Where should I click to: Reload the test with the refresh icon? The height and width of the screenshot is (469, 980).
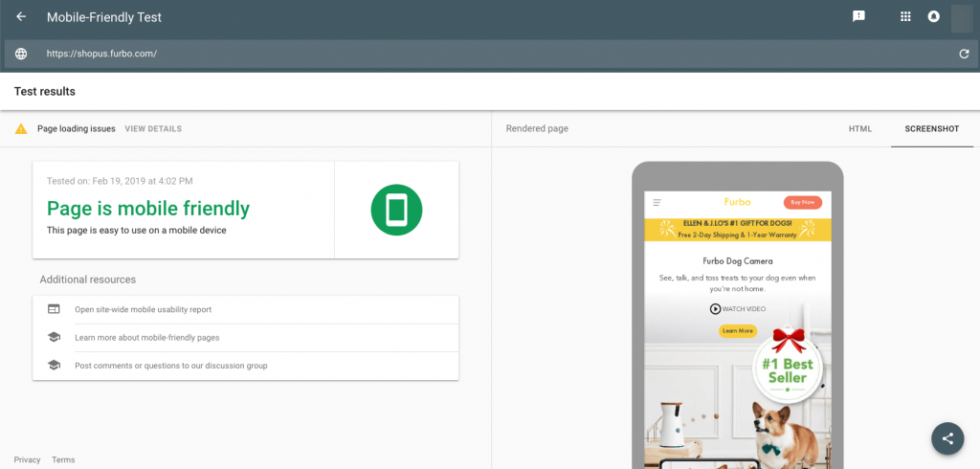click(964, 54)
